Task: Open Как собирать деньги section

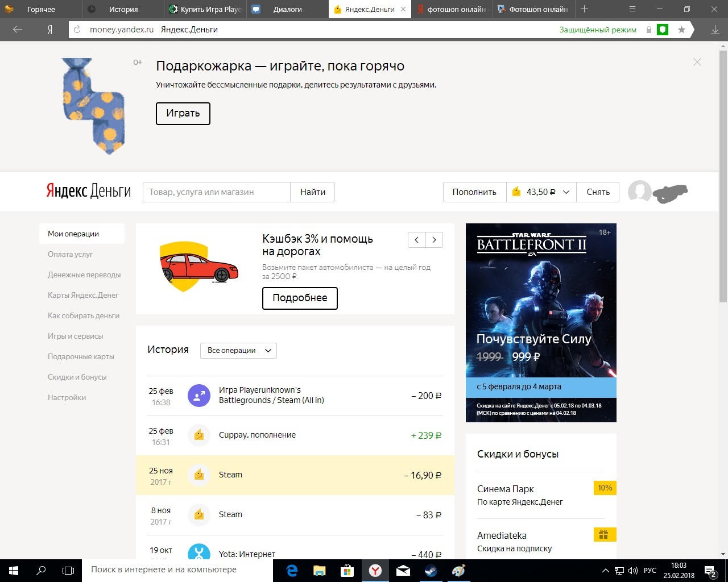Action: (x=84, y=315)
